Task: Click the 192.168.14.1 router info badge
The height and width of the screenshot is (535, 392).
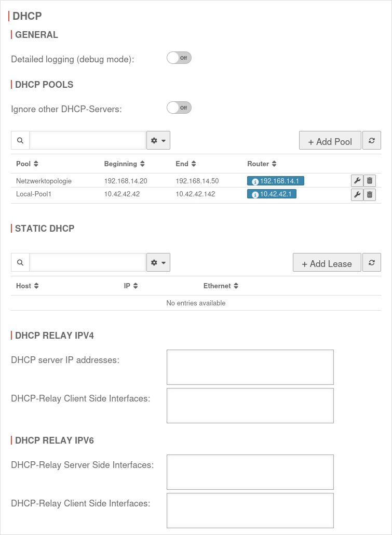Action: click(x=276, y=181)
